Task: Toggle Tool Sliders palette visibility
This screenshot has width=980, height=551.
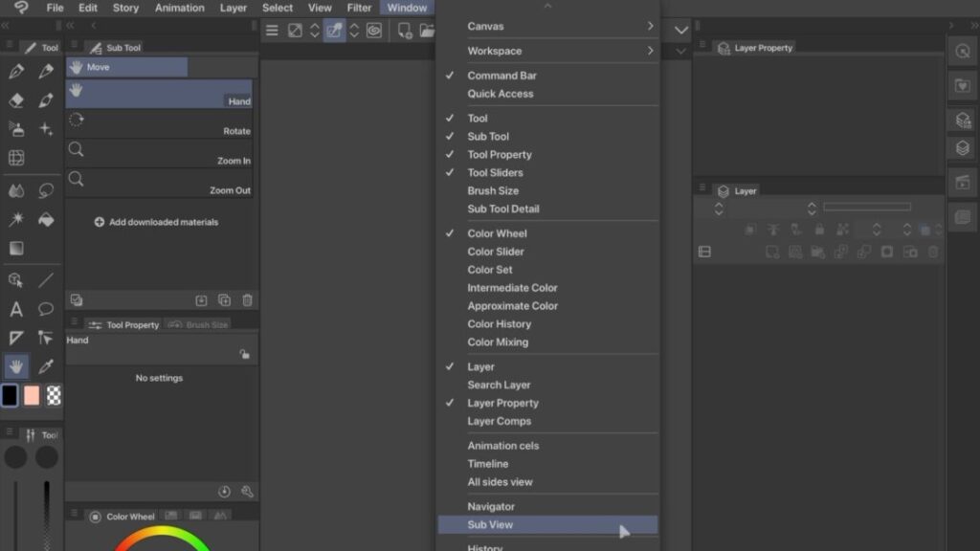Action: (x=495, y=173)
